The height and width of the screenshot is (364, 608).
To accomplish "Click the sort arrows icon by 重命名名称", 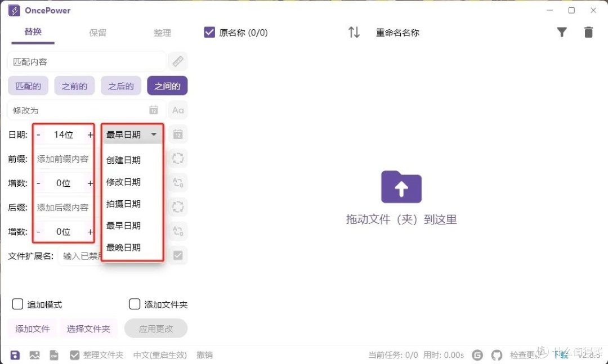I will click(354, 32).
